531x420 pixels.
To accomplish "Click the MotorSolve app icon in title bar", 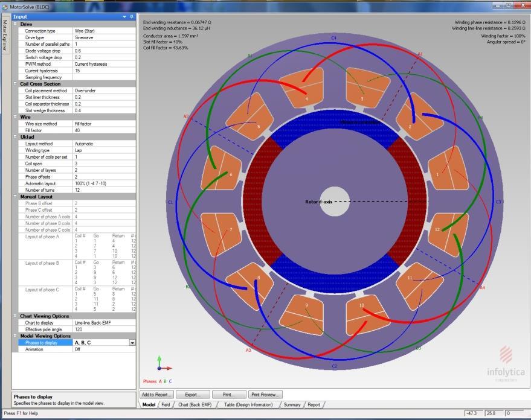I will [5, 7].
